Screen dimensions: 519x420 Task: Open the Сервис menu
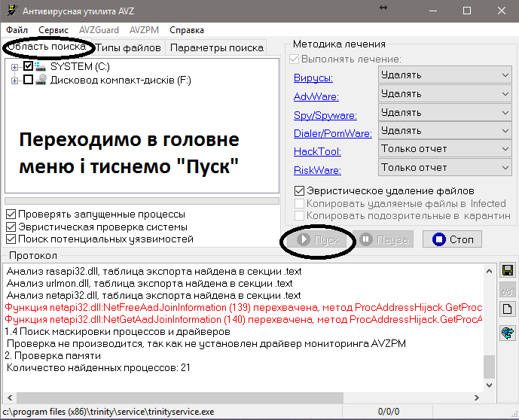pyautogui.click(x=53, y=30)
